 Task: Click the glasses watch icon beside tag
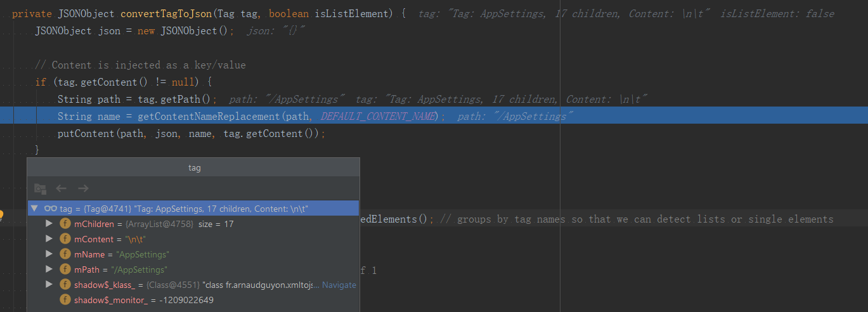(x=50, y=209)
